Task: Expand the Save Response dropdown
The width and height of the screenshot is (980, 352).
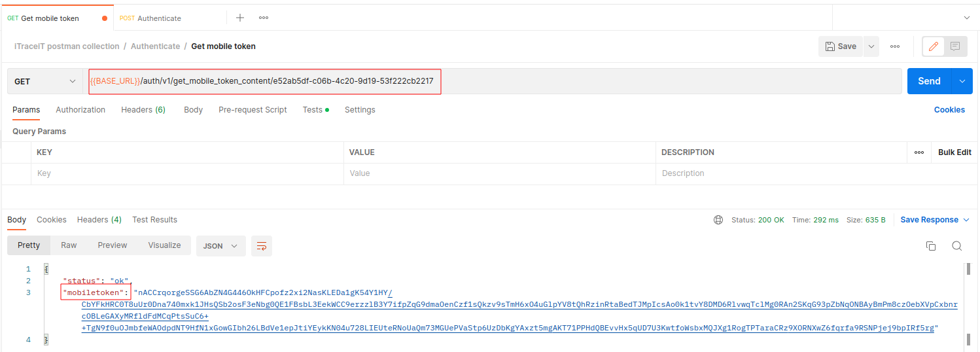Action: (935, 220)
